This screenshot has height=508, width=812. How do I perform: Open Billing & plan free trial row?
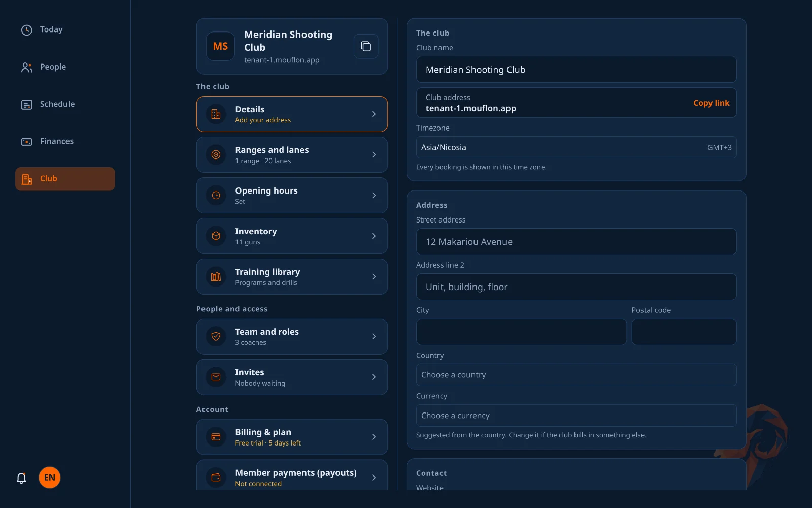pos(292,437)
